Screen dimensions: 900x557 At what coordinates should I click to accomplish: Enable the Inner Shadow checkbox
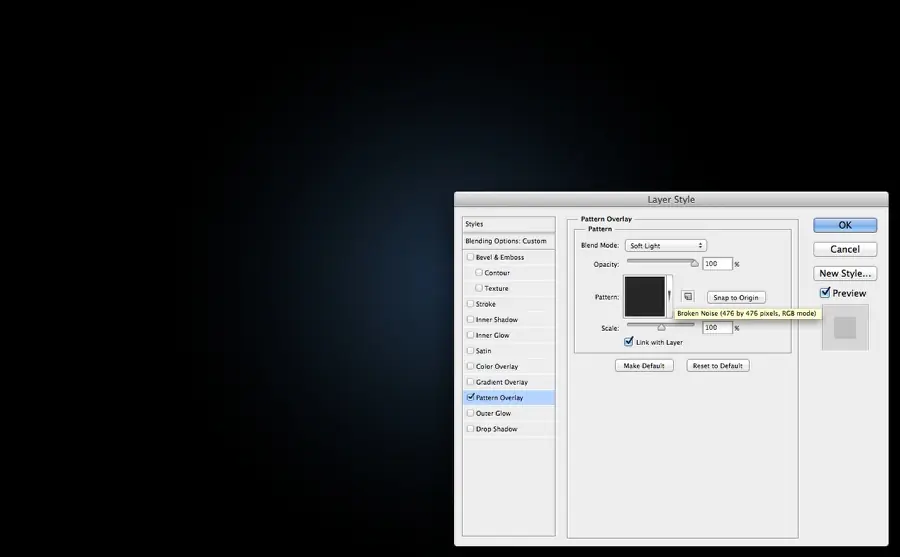coord(471,319)
